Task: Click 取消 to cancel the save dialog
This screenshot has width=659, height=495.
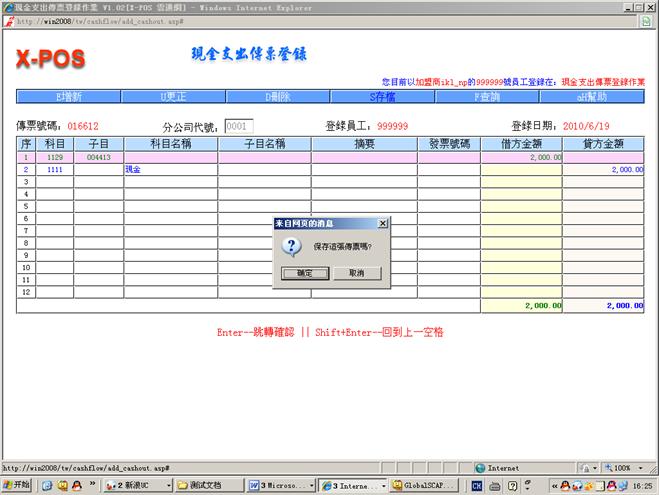Action: [356, 273]
